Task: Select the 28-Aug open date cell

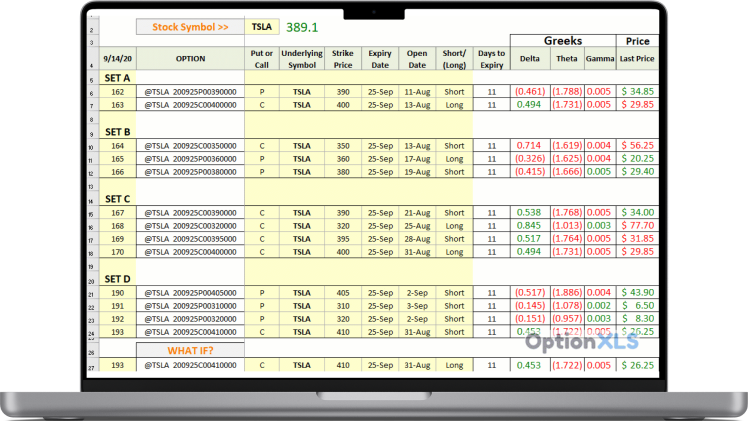Action: tap(417, 239)
